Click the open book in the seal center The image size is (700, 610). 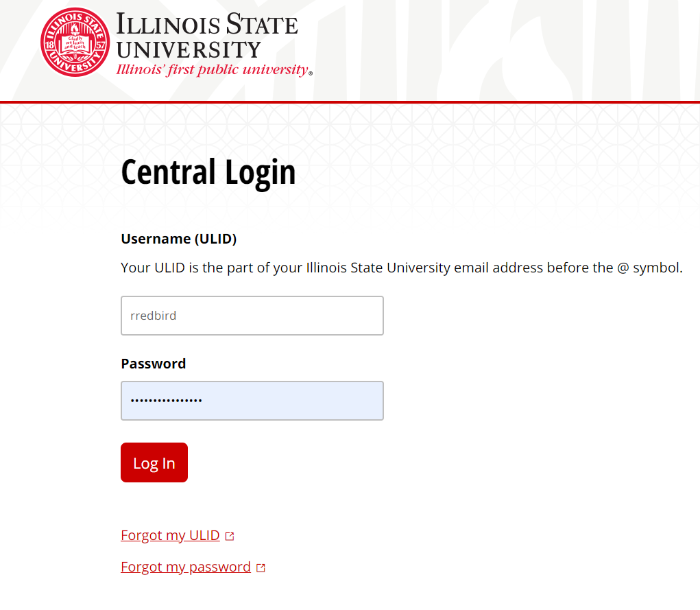tap(75, 44)
